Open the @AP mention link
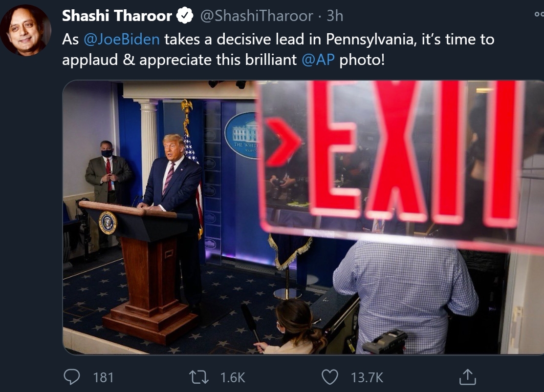Screen dimensions: 544x392 318,60
